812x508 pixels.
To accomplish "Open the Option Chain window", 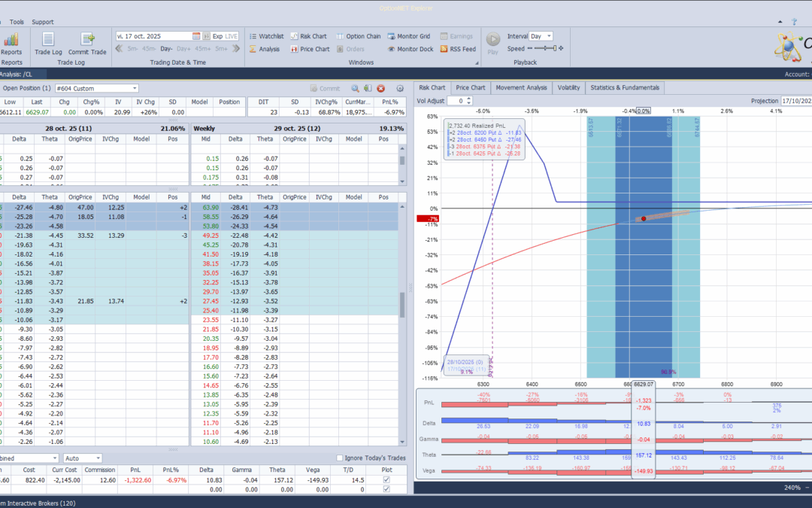I will point(359,36).
